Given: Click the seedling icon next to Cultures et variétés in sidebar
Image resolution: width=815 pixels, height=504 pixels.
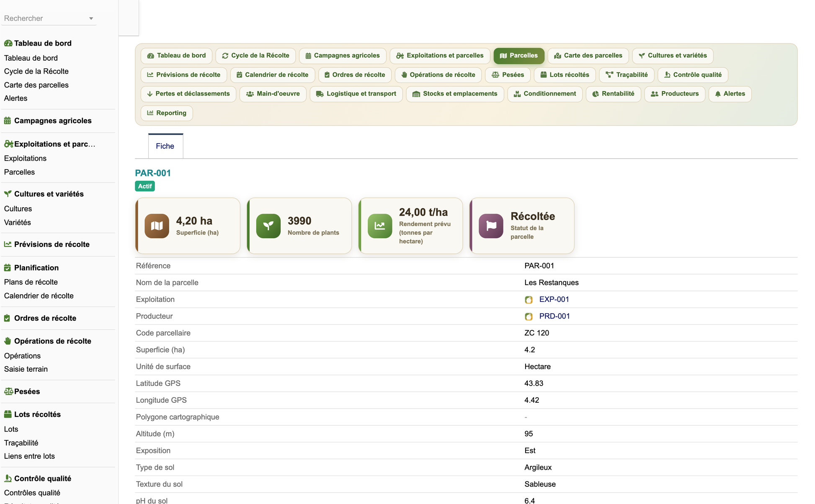Looking at the screenshot, I should (8, 194).
